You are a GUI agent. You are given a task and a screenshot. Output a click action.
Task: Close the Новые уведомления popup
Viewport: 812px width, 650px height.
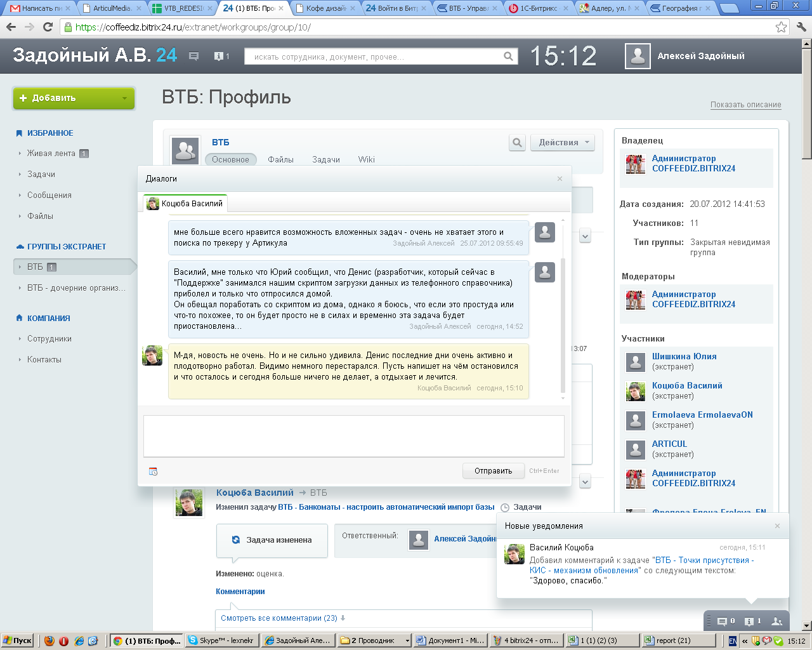(x=777, y=526)
